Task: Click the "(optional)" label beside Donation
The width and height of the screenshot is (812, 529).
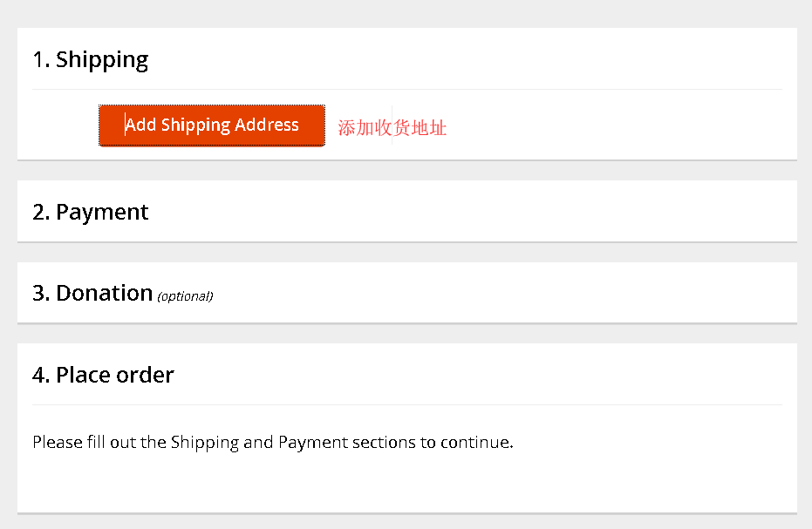Action: click(185, 296)
